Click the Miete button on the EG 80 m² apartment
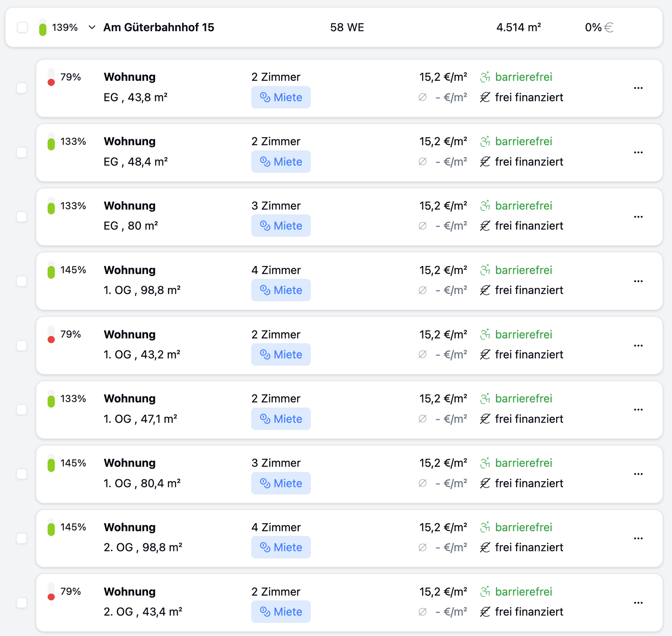Screen dimensions: 672x636 point(281,226)
